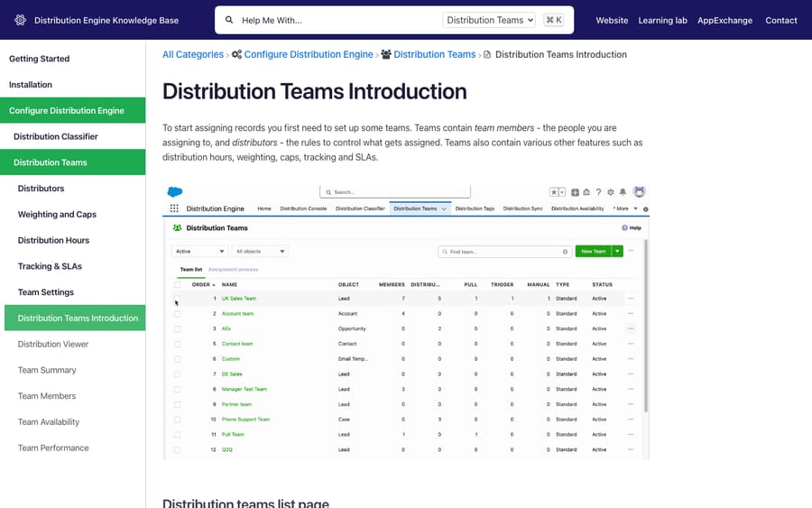This screenshot has height=508, width=812.
Task: Click the plus square icon in the embedded screenshot header
Action: click(575, 192)
